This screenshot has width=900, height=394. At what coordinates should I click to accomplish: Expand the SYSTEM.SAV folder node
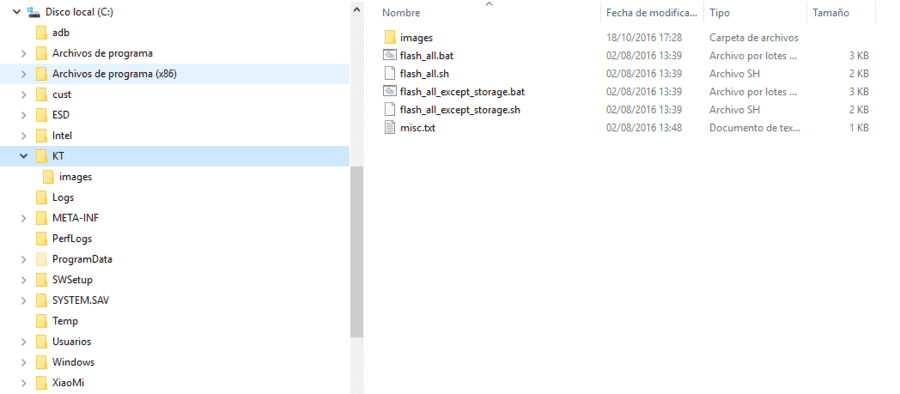(x=24, y=300)
